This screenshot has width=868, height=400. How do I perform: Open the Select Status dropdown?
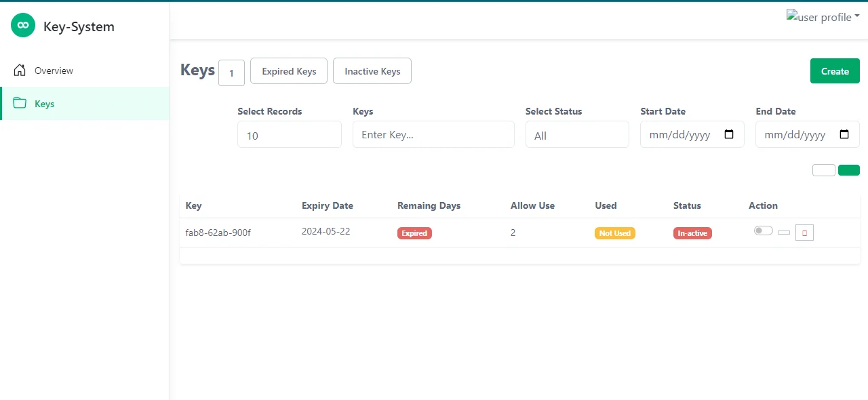pyautogui.click(x=576, y=135)
